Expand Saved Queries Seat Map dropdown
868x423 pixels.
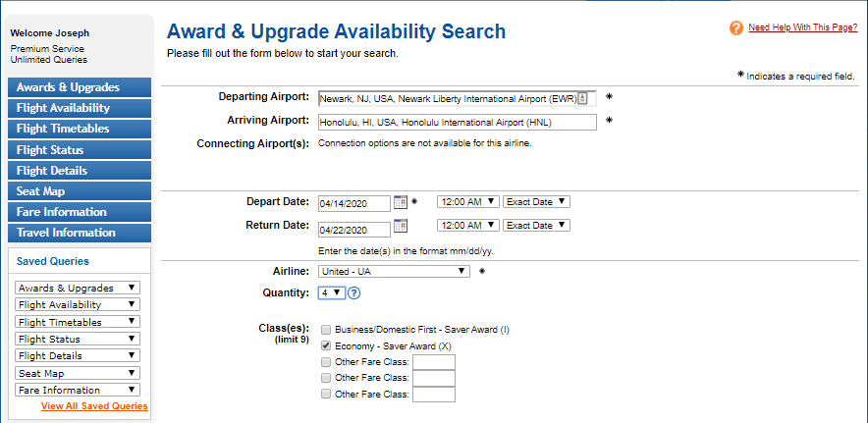pos(78,373)
